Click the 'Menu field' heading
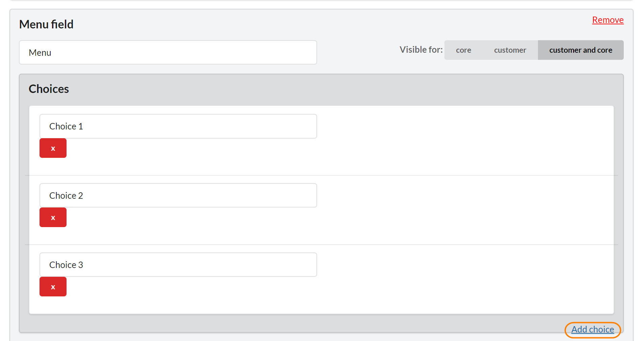The image size is (644, 341). click(x=46, y=24)
